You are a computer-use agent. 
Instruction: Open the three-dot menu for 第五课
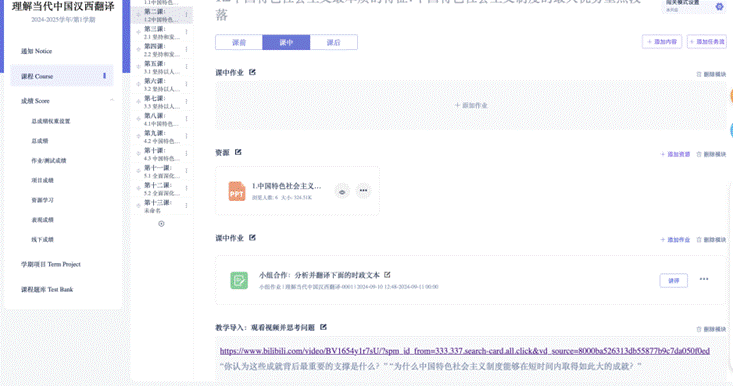[187, 67]
